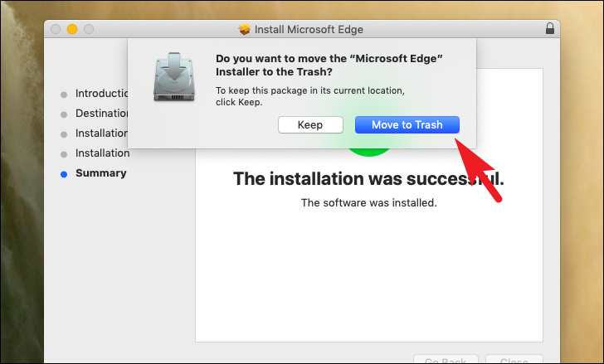Click the dialog question about moving installer
The width and height of the screenshot is (604, 364).
[x=329, y=65]
